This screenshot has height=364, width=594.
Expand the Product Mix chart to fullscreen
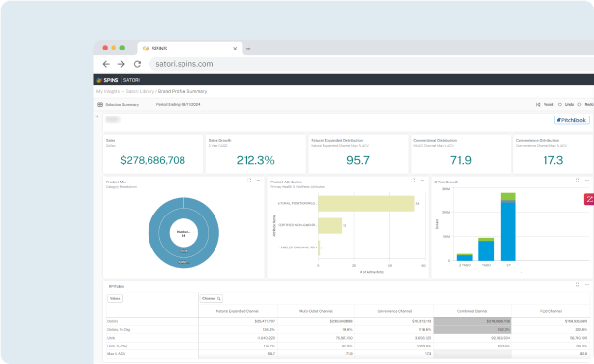click(248, 181)
